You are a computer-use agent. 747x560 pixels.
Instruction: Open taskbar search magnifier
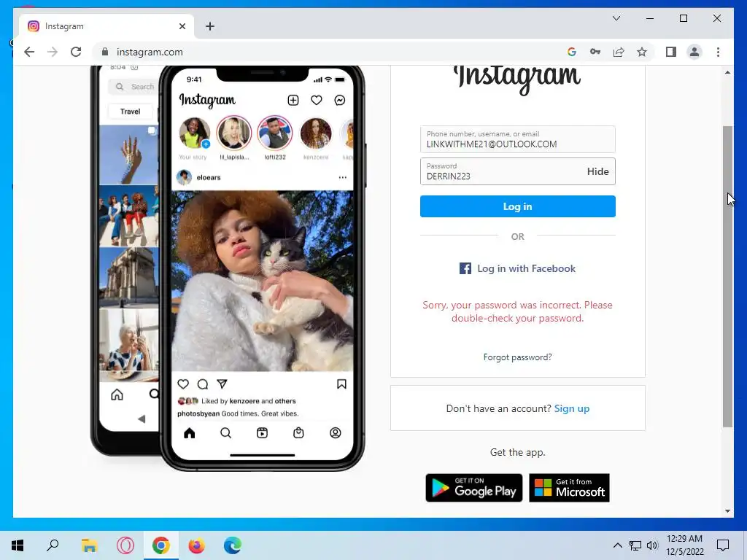point(53,545)
